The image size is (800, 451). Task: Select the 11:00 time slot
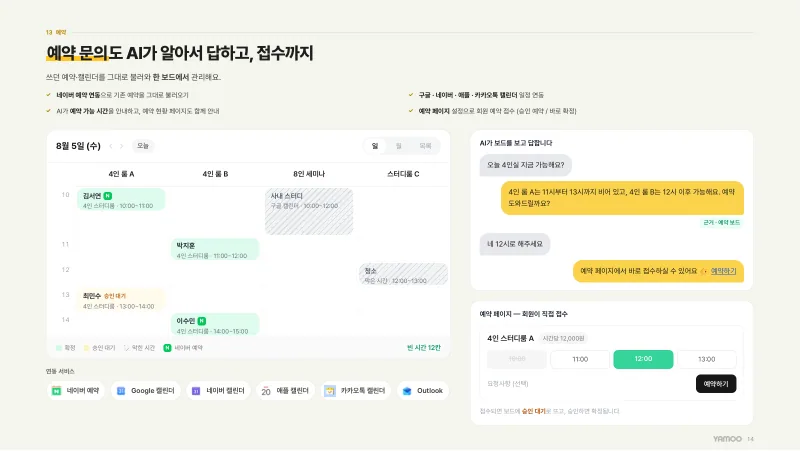pos(580,359)
